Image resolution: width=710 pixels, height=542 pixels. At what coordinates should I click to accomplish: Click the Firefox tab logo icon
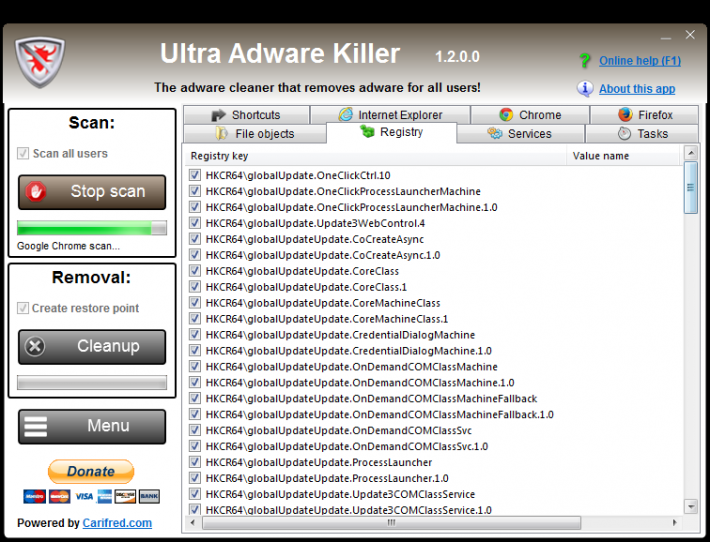click(x=625, y=115)
